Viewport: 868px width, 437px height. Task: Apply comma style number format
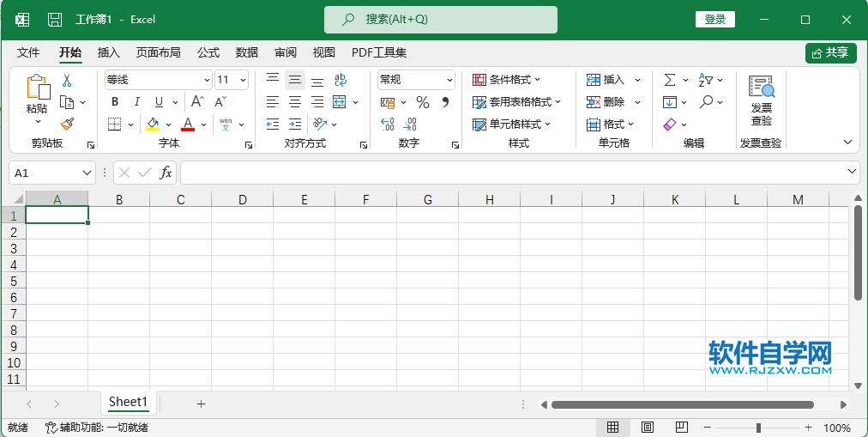point(445,102)
